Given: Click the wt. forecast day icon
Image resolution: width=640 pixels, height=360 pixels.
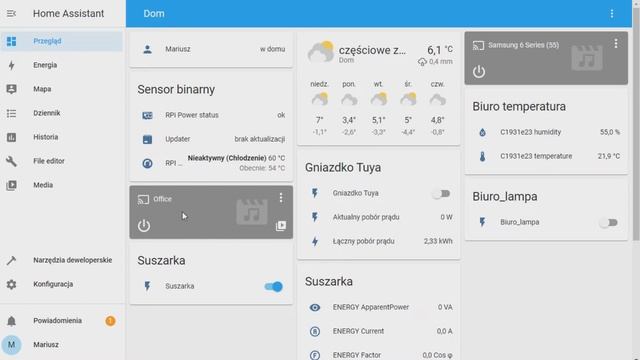Looking at the screenshot, I should tap(378, 100).
